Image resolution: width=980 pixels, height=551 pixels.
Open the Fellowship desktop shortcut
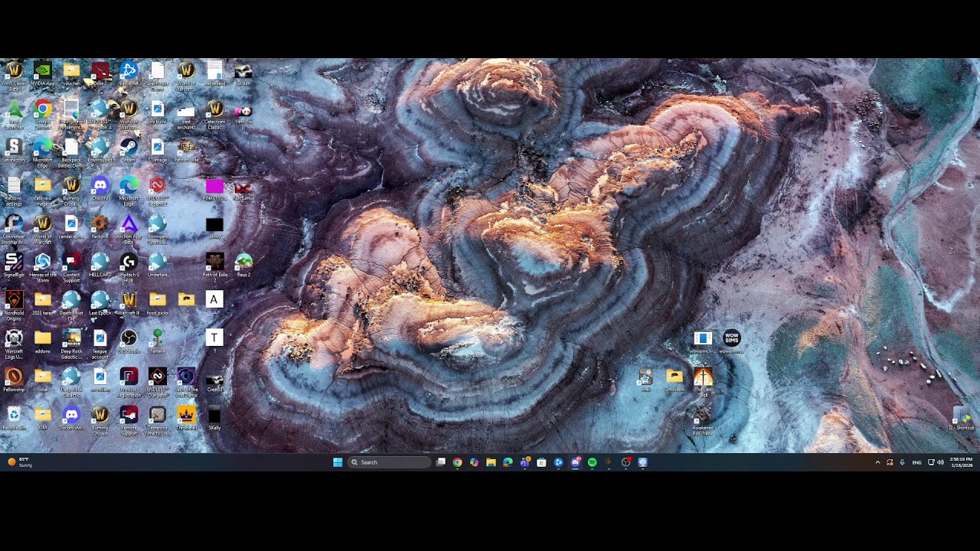14,380
